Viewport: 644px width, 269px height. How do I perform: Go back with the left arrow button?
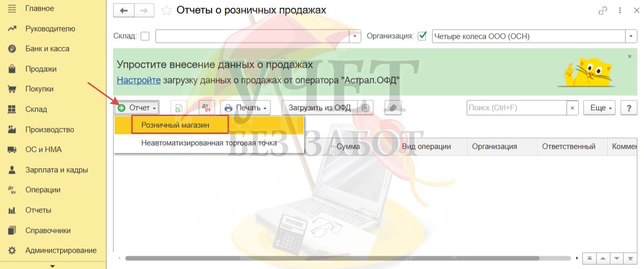coord(124,10)
